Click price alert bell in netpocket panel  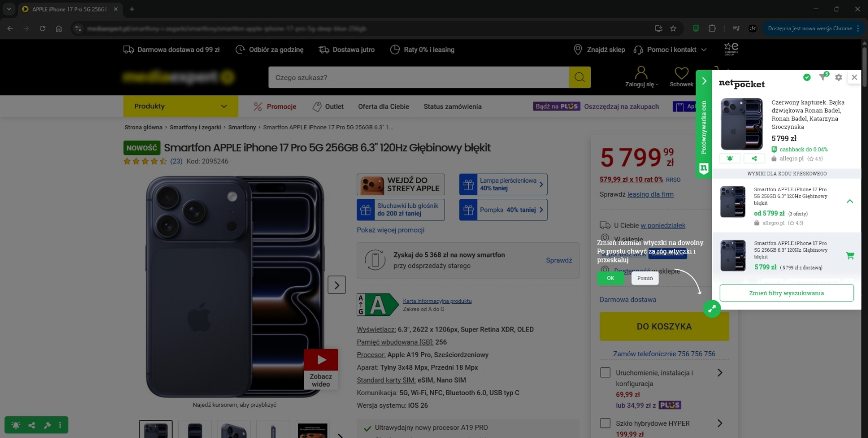(730, 158)
